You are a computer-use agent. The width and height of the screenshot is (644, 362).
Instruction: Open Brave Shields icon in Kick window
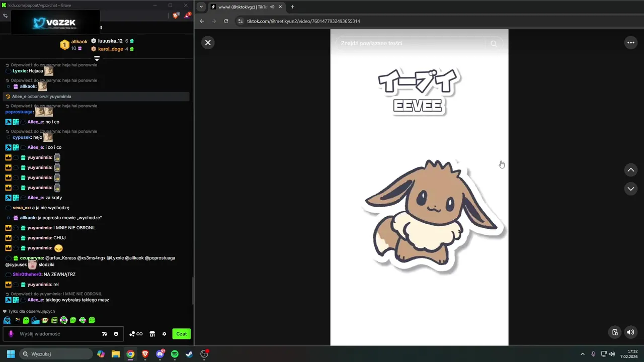coord(176,16)
